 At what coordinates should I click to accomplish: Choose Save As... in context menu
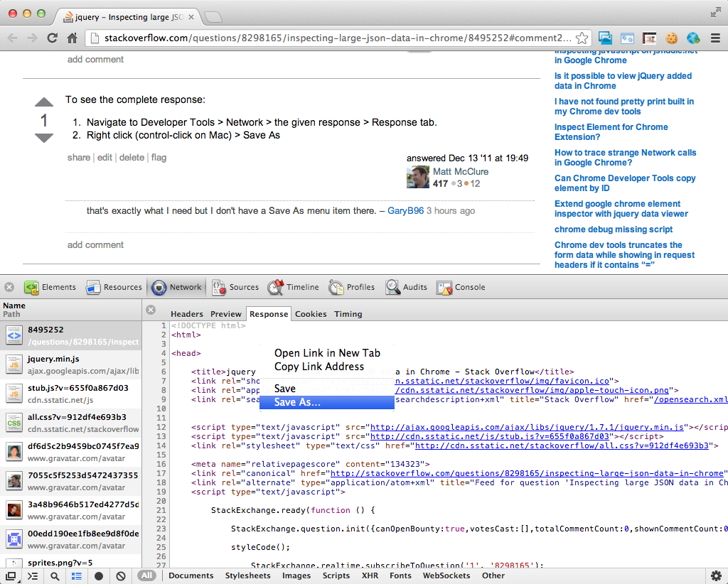point(327,402)
